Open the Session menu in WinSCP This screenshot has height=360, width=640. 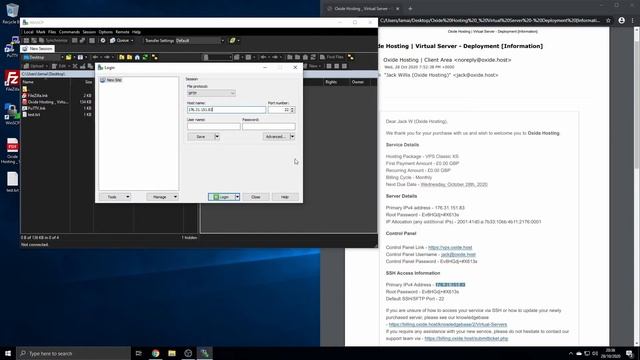point(89,32)
